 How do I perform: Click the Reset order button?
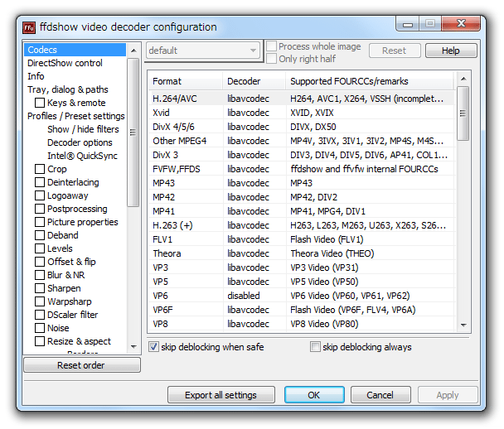point(81,365)
